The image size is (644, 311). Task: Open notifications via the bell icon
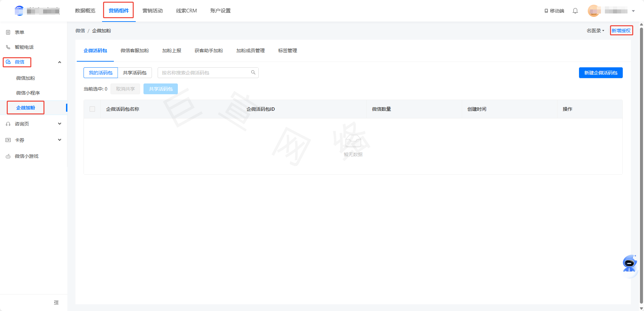click(x=575, y=10)
